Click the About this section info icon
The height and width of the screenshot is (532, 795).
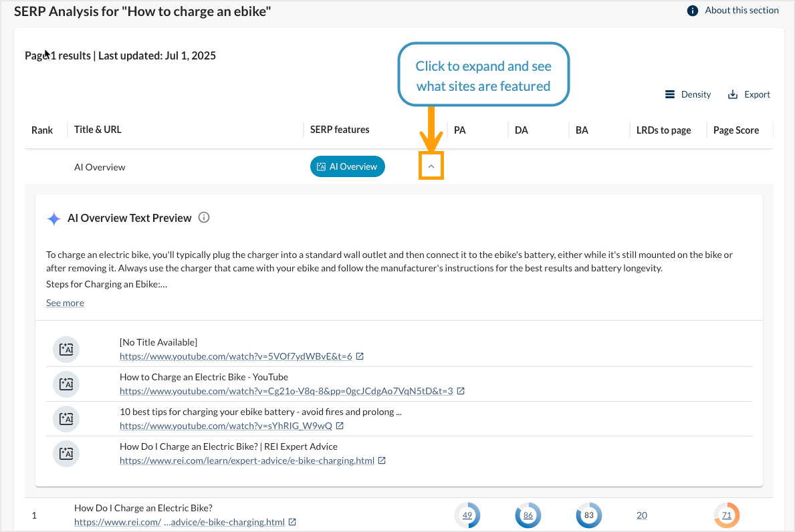click(x=693, y=11)
